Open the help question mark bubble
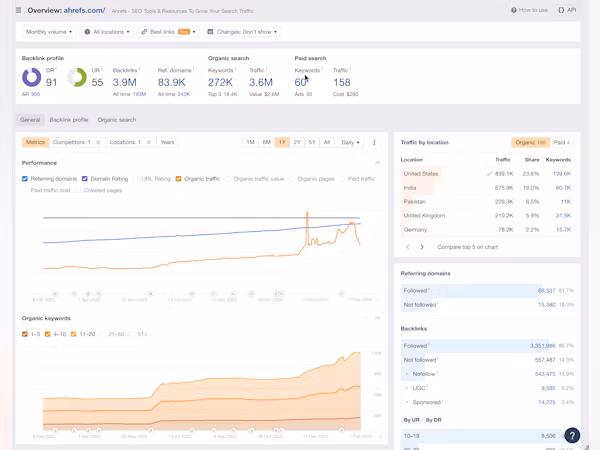600x450 pixels. point(572,435)
